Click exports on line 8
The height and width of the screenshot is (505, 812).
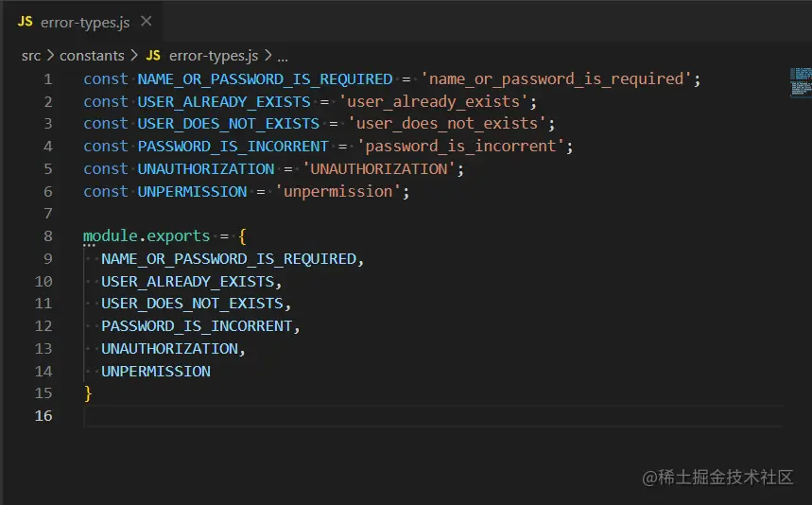click(x=178, y=236)
